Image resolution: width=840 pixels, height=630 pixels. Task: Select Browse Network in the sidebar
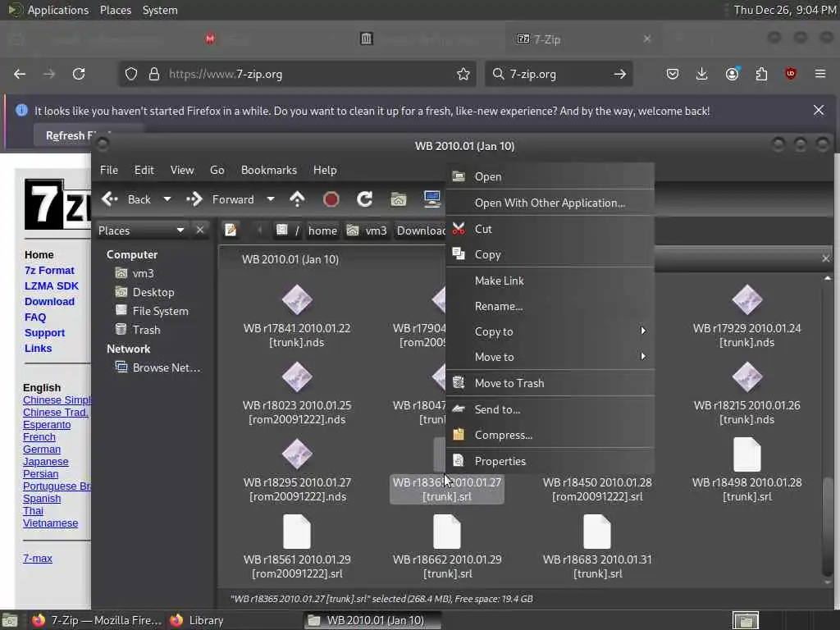coord(158,367)
